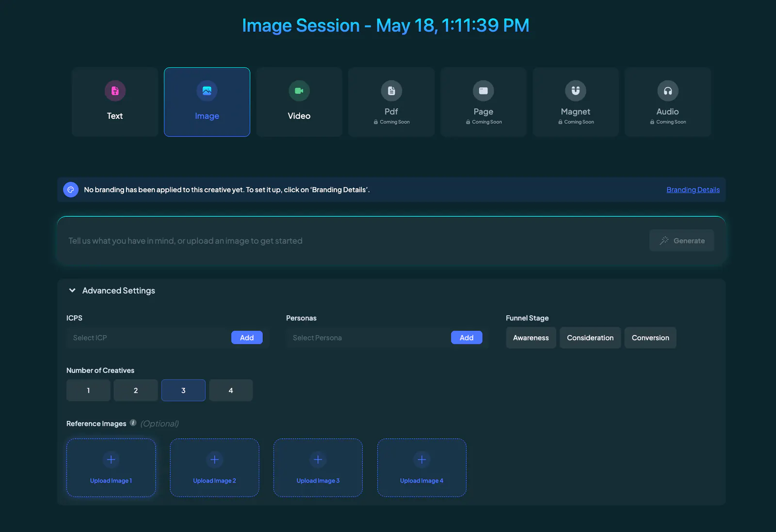The height and width of the screenshot is (532, 776).
Task: Click the Upload Image 1 label
Action: coord(111,481)
